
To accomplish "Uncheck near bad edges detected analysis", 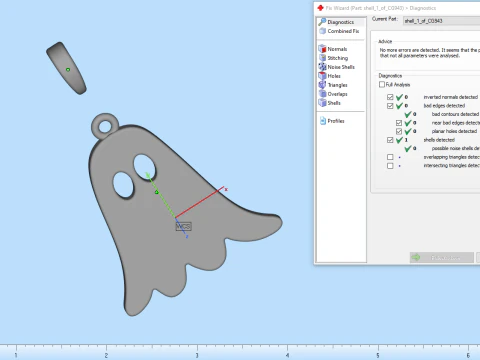I will (399, 123).
